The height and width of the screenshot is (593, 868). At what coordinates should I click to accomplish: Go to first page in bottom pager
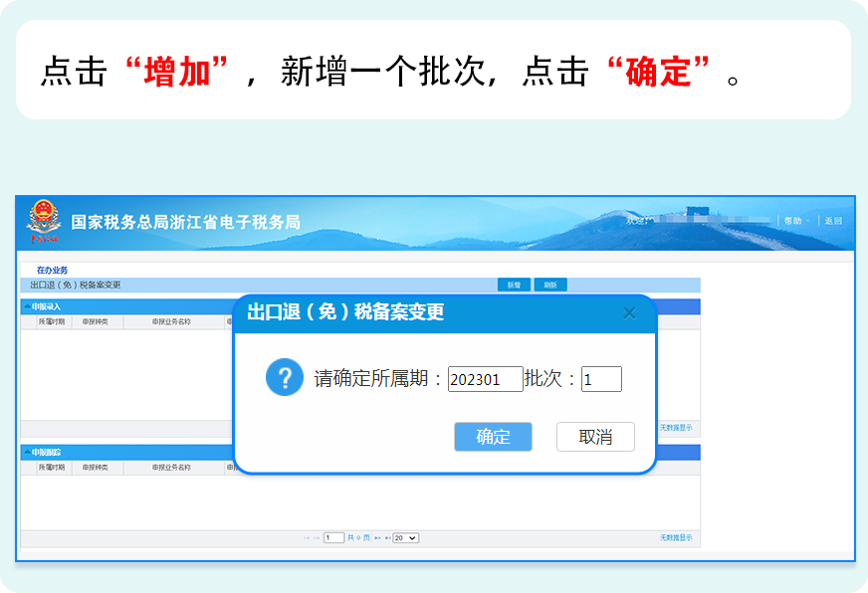[307, 537]
